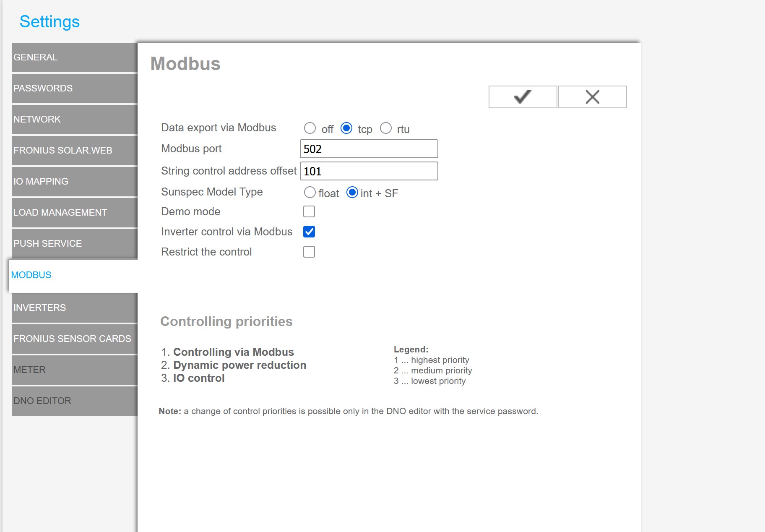765x532 pixels.
Task: Tick the Restrict the control checkbox
Action: pos(309,252)
